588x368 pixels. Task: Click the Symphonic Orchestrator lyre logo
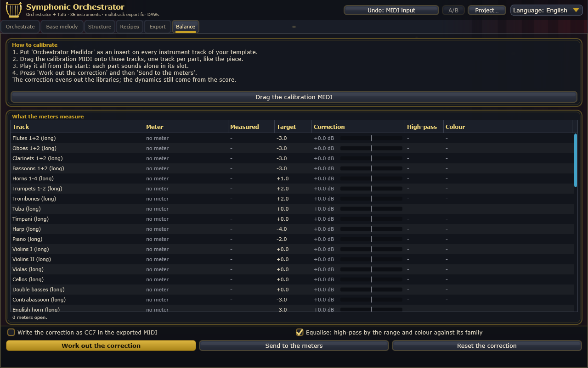point(14,10)
